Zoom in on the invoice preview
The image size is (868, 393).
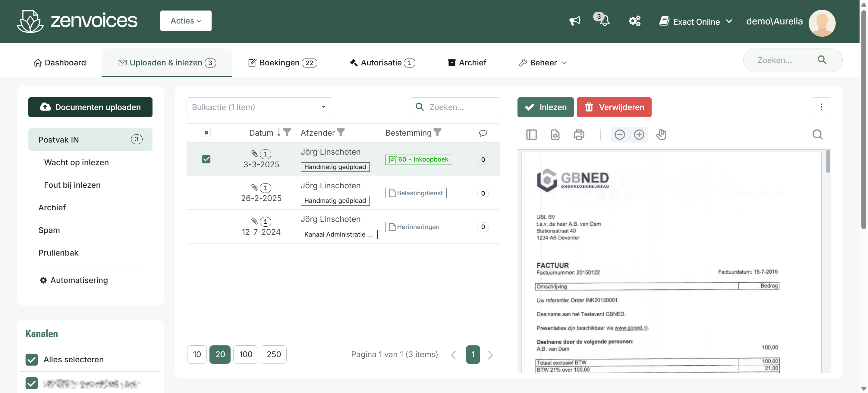pyautogui.click(x=639, y=134)
